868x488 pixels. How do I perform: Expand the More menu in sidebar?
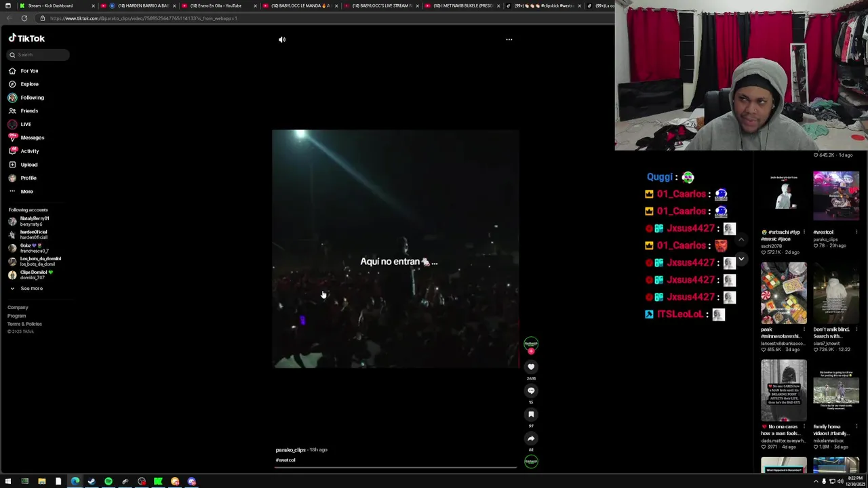coord(20,191)
